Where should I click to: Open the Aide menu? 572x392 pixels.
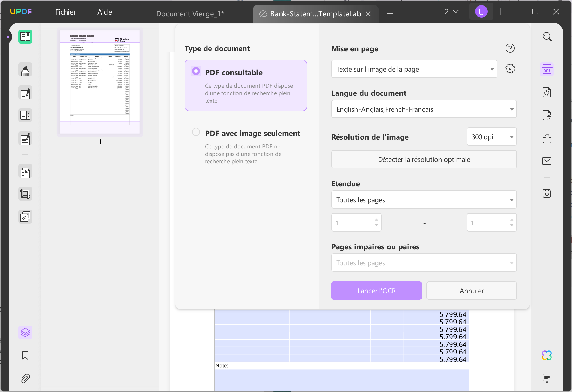tap(105, 12)
